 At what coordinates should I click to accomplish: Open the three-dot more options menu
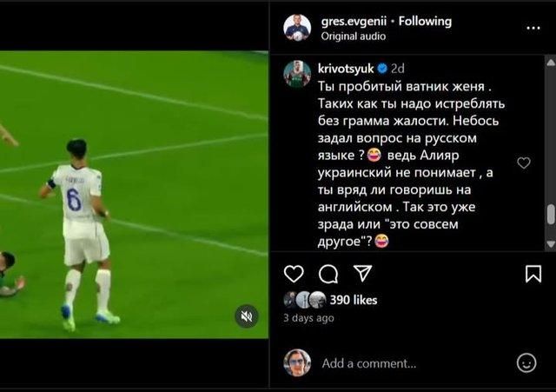click(x=533, y=28)
